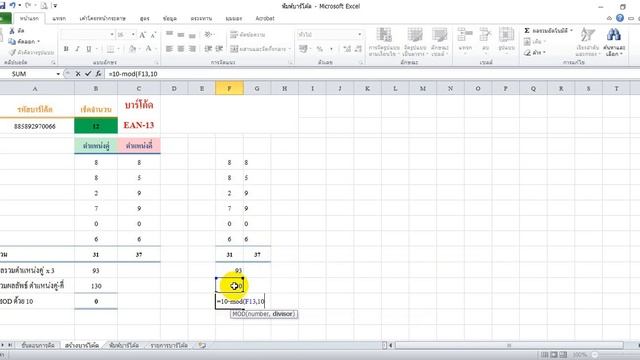Screen dimensions: 640x360
Task: Decrease font size with small A icon
Action: point(153,35)
